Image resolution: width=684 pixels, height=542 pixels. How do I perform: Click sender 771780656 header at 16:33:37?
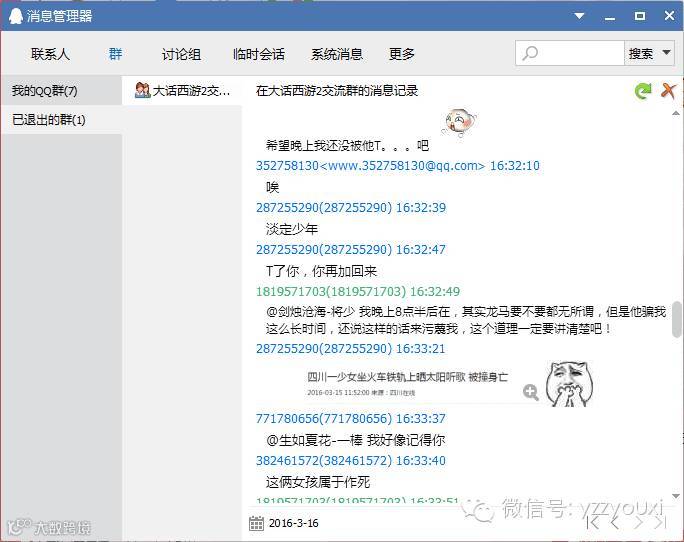(x=351, y=419)
